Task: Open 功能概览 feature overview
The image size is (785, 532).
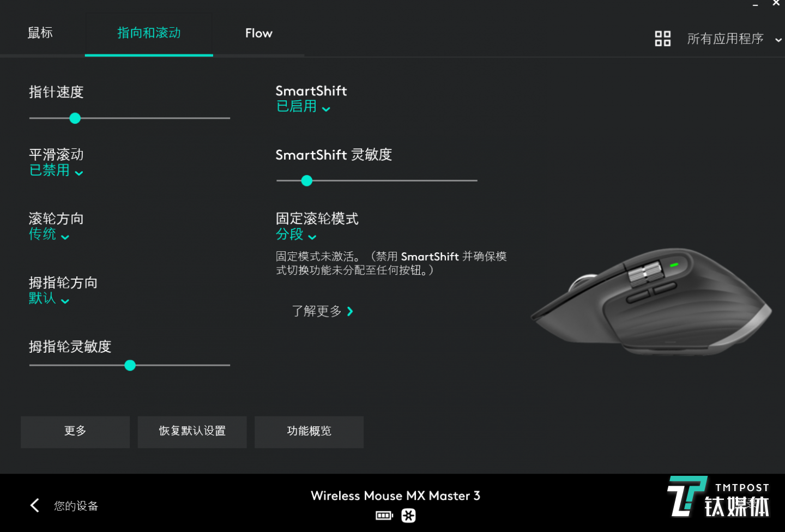Action: 309,432
